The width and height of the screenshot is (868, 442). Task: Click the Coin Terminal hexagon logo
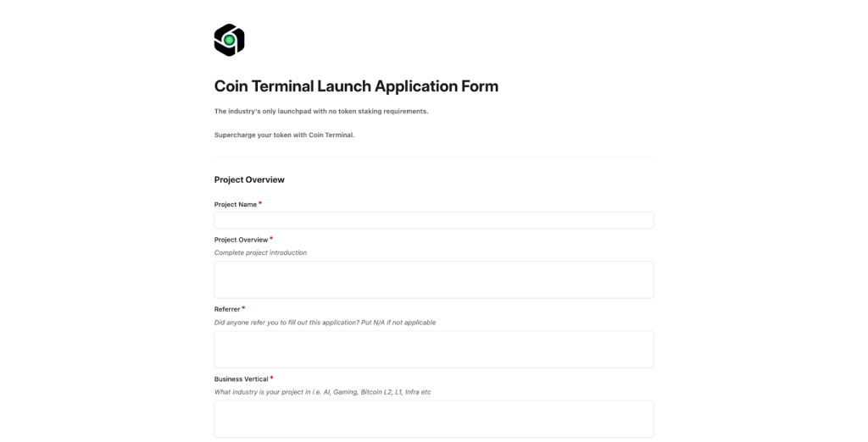(x=229, y=40)
